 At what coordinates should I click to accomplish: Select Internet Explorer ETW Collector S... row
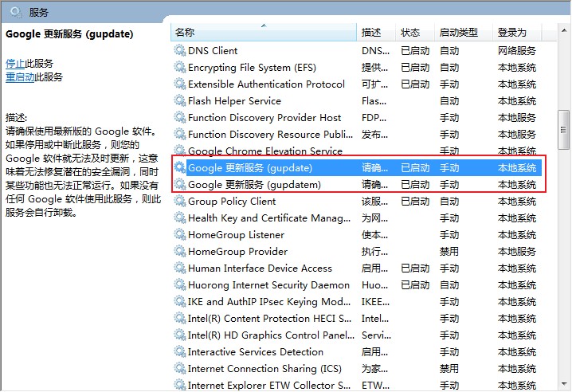(x=358, y=385)
